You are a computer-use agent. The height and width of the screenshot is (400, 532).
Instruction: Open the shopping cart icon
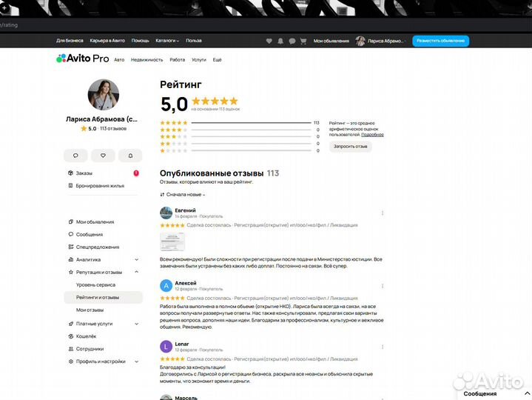point(303,41)
